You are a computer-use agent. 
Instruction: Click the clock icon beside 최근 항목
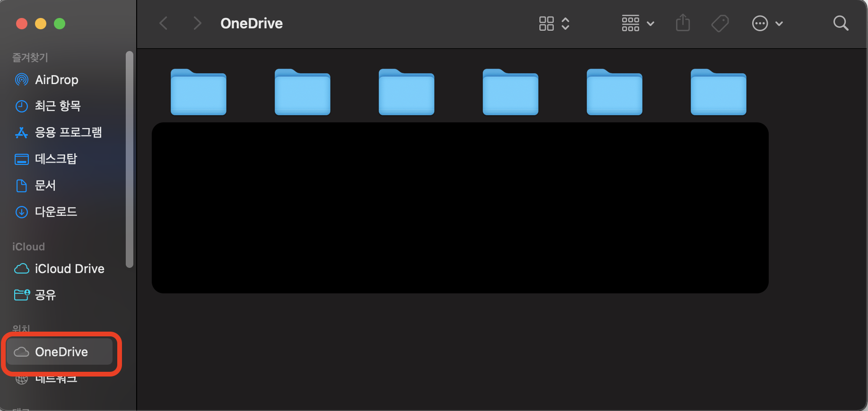pos(22,106)
